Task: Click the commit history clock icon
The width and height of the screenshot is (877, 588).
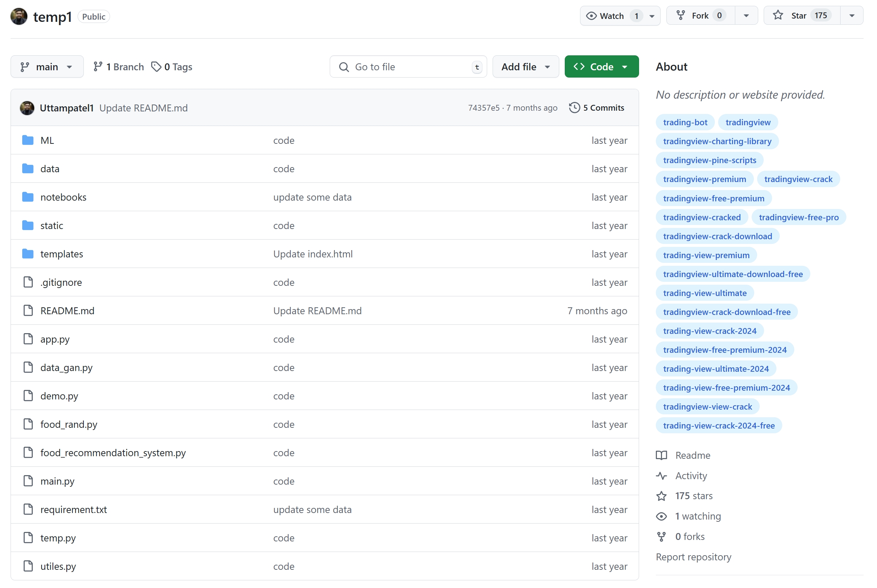Action: click(574, 108)
